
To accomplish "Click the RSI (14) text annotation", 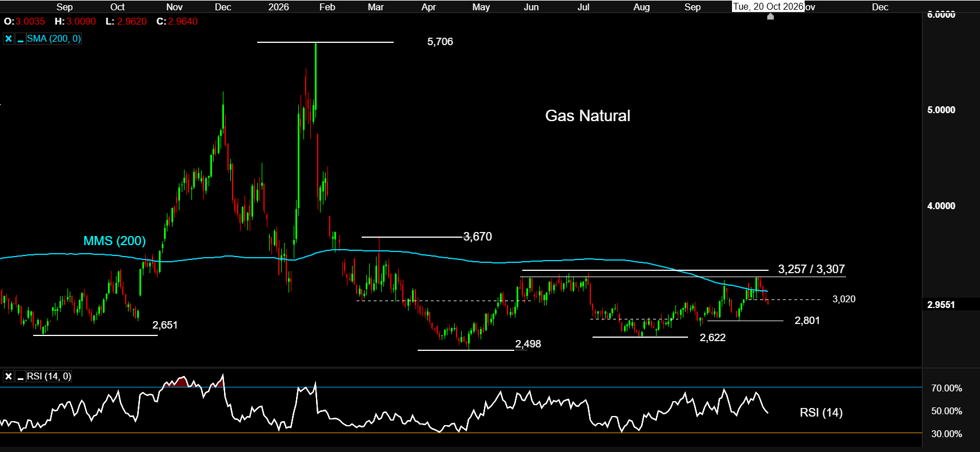I will 821,413.
